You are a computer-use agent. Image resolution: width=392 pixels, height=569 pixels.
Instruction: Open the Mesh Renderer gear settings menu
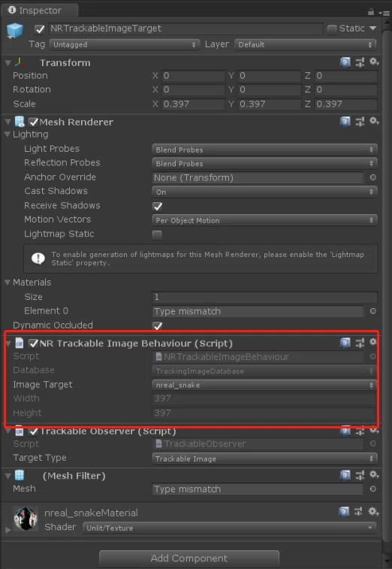point(374,121)
